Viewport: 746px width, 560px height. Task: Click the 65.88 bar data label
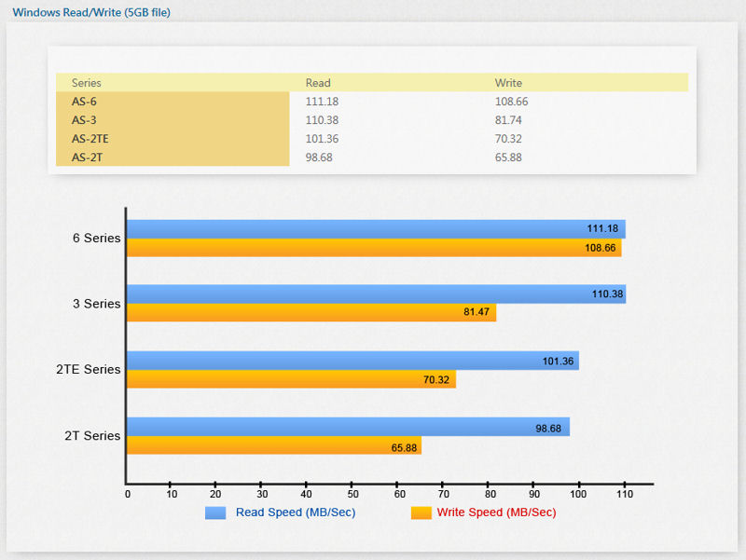tap(404, 448)
